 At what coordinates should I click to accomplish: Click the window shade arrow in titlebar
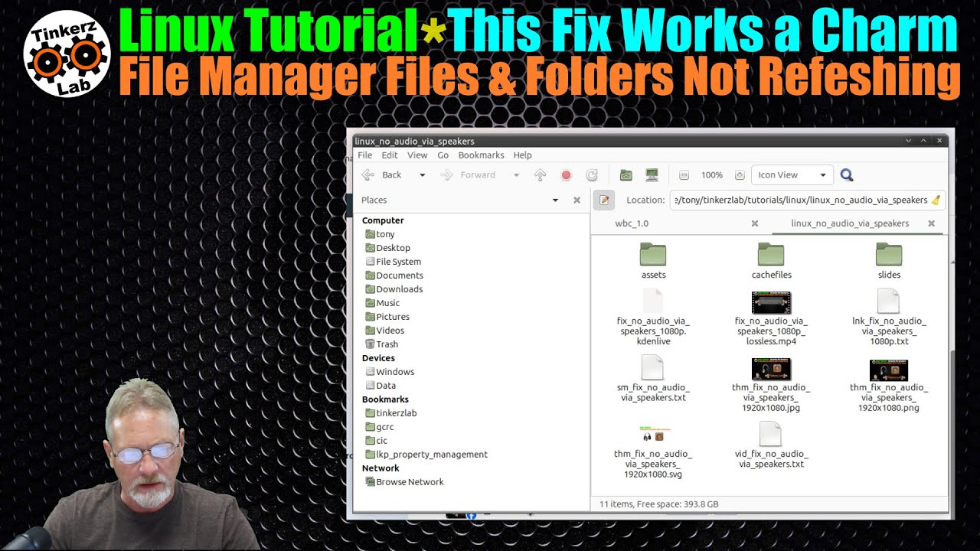[x=908, y=141]
